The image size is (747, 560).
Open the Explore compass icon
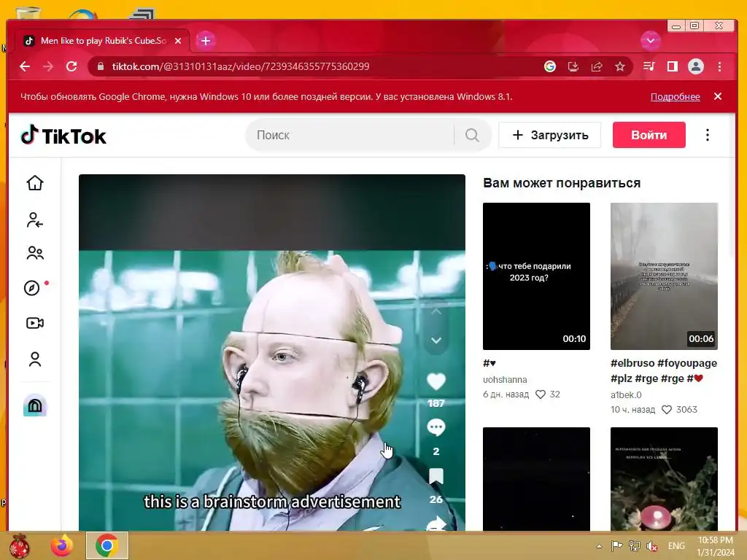[32, 288]
